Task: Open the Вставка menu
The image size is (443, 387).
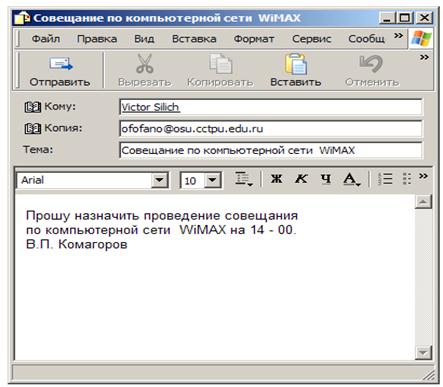Action: click(194, 39)
